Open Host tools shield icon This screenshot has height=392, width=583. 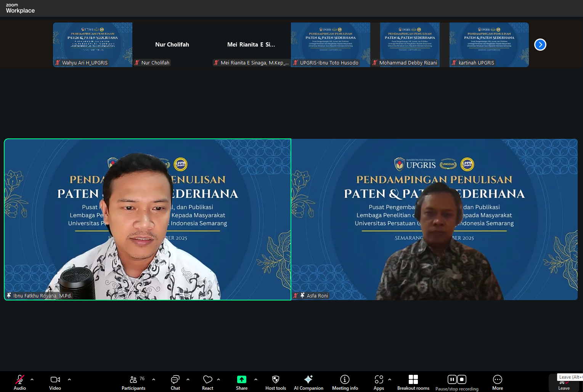(275, 382)
